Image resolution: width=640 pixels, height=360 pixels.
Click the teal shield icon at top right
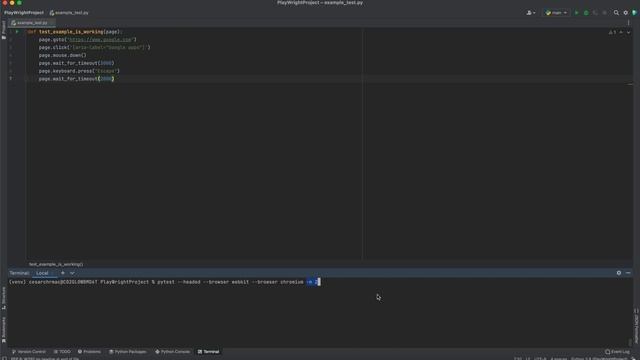point(634,13)
